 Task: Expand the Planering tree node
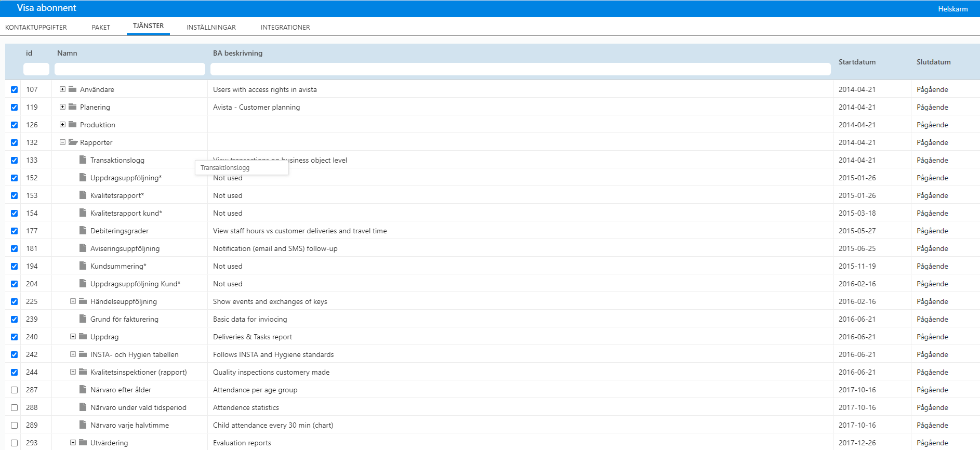click(62, 107)
